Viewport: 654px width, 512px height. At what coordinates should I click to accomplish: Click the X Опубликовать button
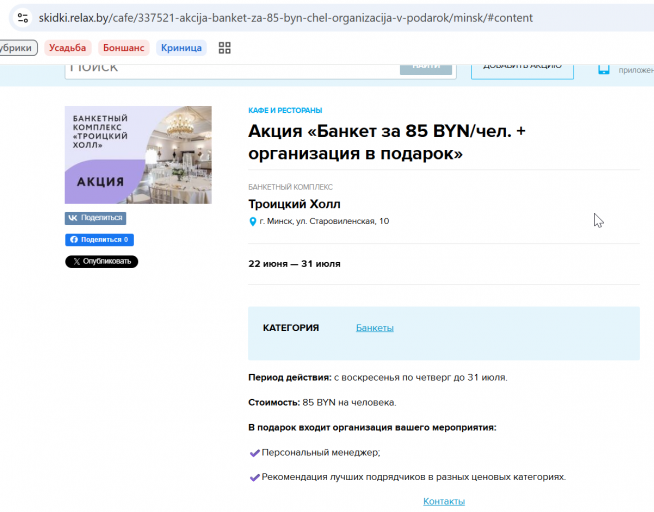click(x=101, y=261)
